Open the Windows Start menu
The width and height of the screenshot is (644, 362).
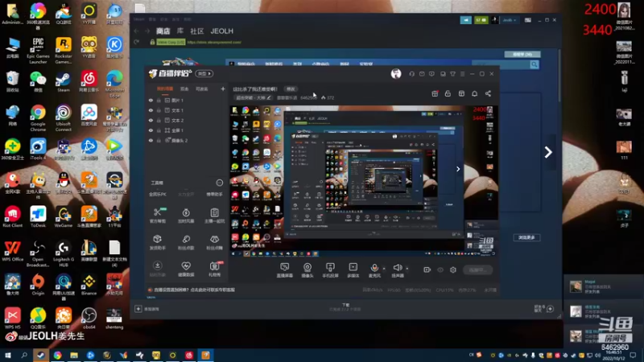[7, 355]
